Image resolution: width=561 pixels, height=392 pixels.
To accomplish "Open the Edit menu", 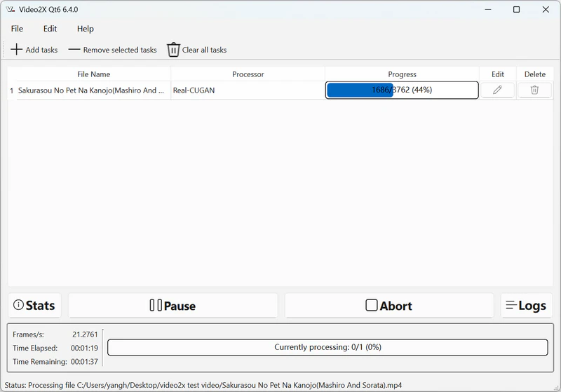I will [50, 29].
